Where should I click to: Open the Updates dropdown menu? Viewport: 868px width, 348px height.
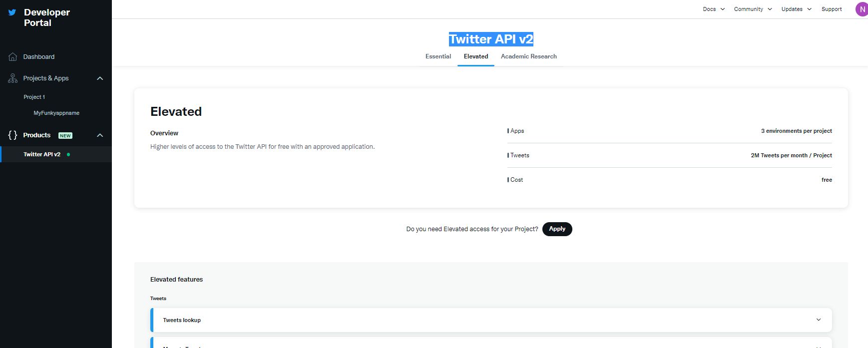796,9
